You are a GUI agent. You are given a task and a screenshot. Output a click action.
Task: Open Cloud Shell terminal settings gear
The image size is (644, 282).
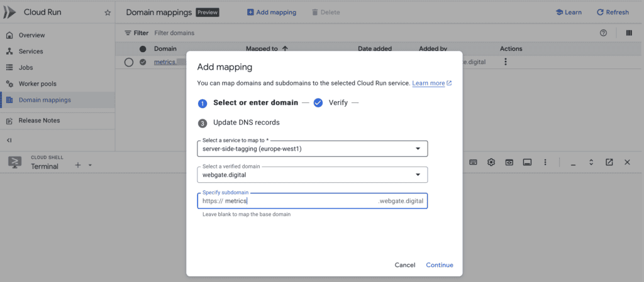491,162
